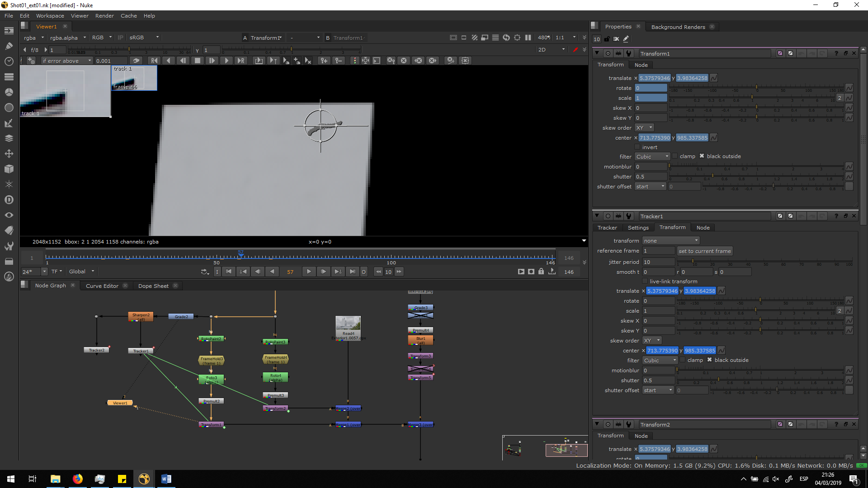Enable the live-link transform checkbox in Tracker1
Screen dimensions: 868x488
[645, 282]
